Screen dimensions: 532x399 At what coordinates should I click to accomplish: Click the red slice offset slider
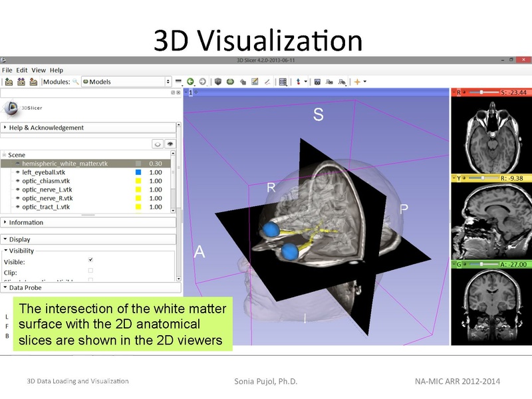tap(485, 92)
